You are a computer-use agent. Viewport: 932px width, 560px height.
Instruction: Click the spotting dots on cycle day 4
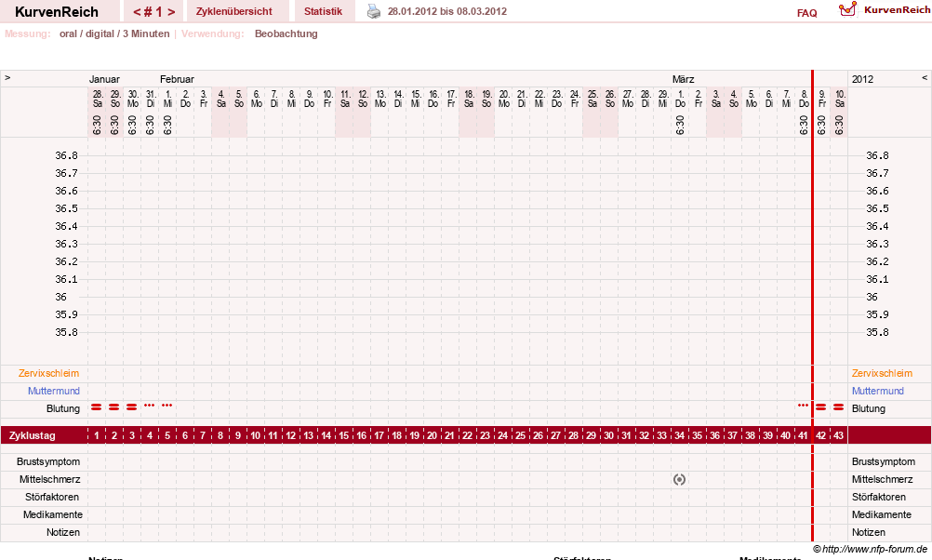point(149,405)
